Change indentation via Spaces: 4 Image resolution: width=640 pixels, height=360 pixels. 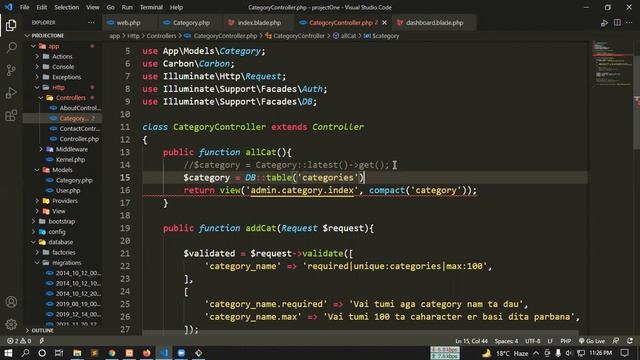(506, 341)
